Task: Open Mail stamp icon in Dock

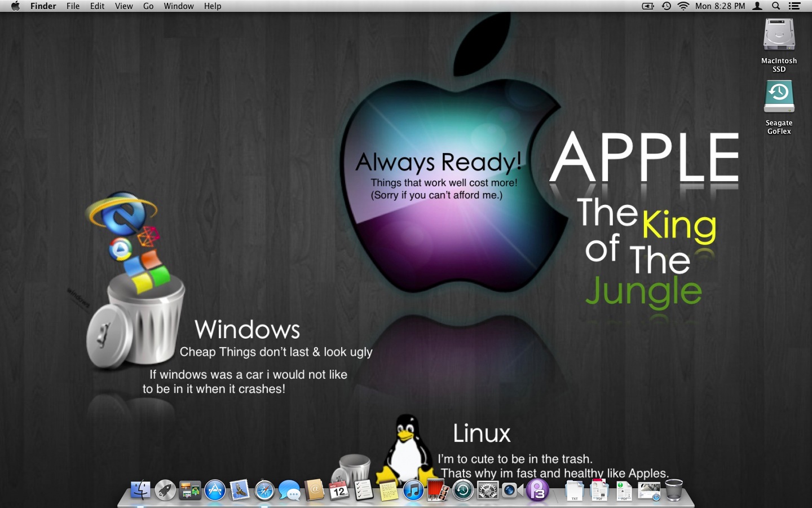Action: coord(240,490)
